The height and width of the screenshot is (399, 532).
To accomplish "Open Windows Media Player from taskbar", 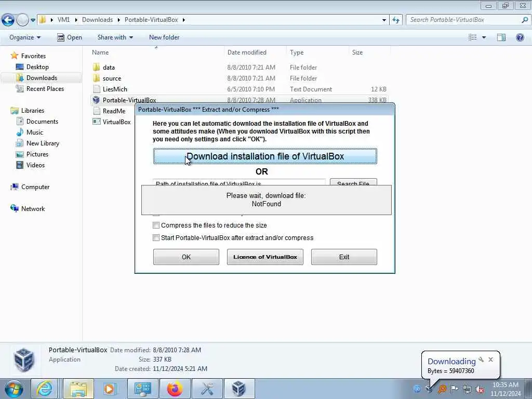I will [110, 389].
